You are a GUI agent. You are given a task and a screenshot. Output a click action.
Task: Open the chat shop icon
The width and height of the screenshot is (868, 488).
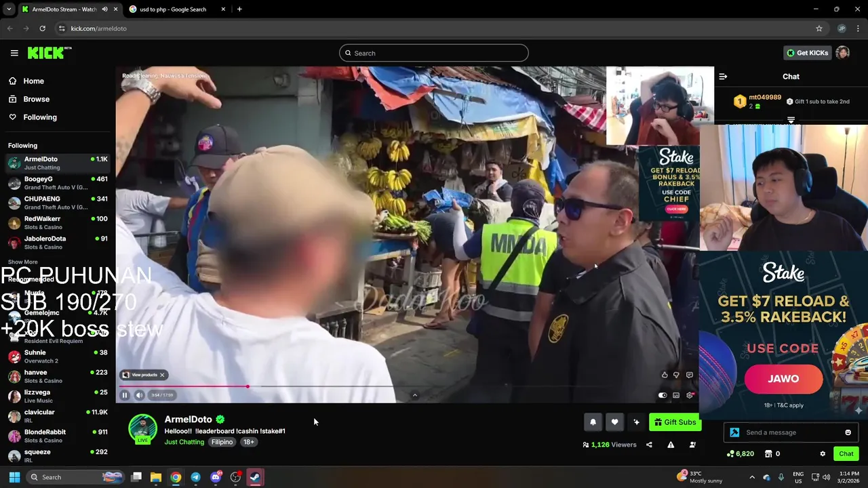768,453
